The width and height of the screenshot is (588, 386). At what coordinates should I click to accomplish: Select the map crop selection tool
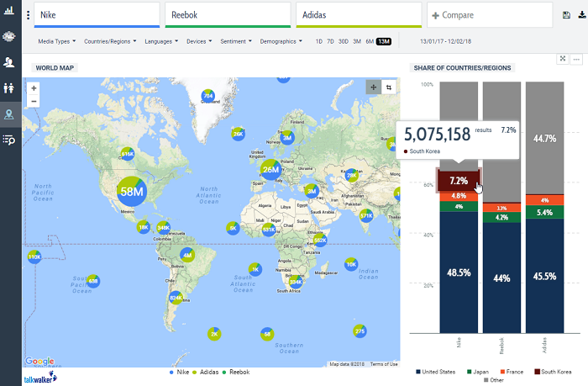point(388,87)
